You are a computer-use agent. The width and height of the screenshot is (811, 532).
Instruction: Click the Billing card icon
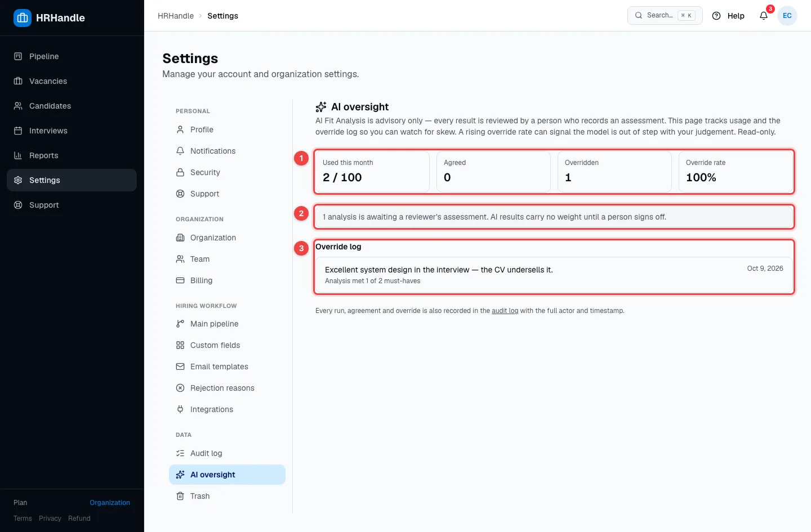pos(180,280)
